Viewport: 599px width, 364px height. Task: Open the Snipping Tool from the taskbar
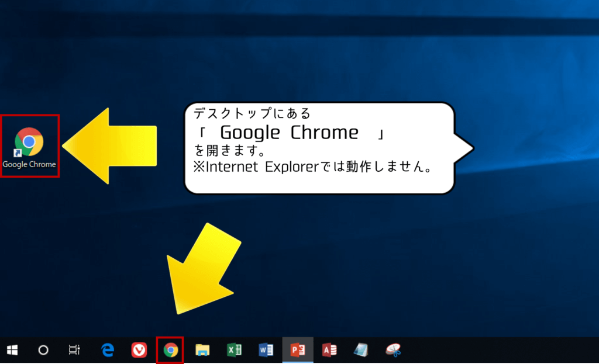393,350
